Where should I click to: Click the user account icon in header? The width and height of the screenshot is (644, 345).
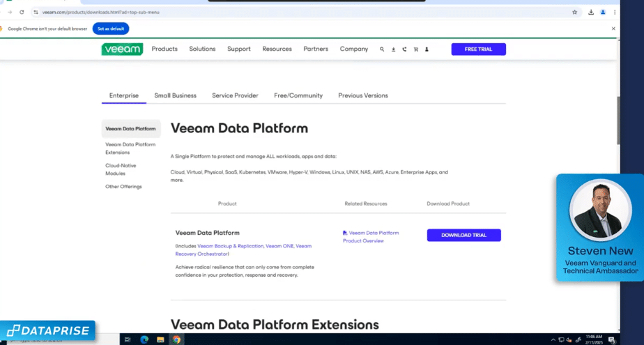427,49
